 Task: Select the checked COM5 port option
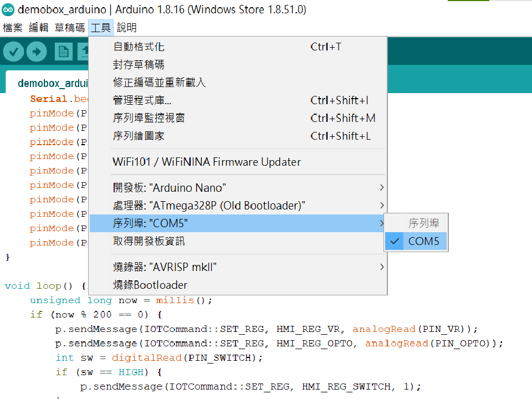pyautogui.click(x=416, y=241)
